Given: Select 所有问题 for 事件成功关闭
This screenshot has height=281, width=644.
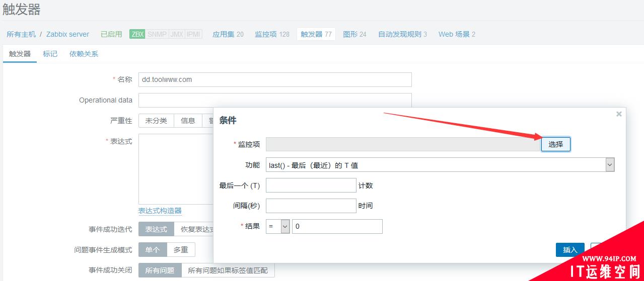Looking at the screenshot, I should coord(160,270).
